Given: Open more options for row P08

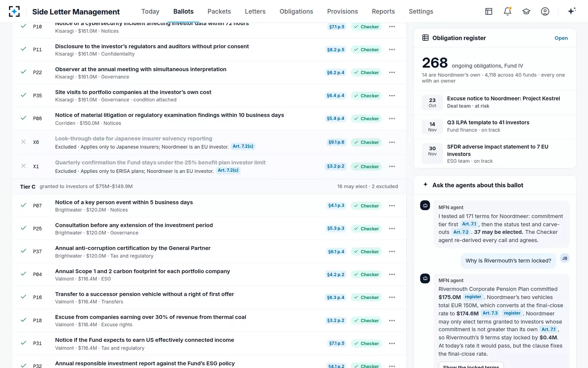Looking at the screenshot, I should (392, 119).
